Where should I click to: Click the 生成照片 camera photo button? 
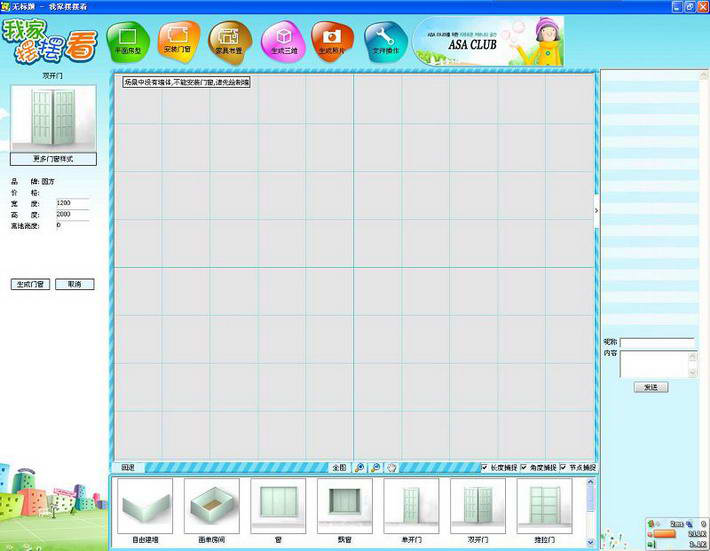click(x=332, y=42)
